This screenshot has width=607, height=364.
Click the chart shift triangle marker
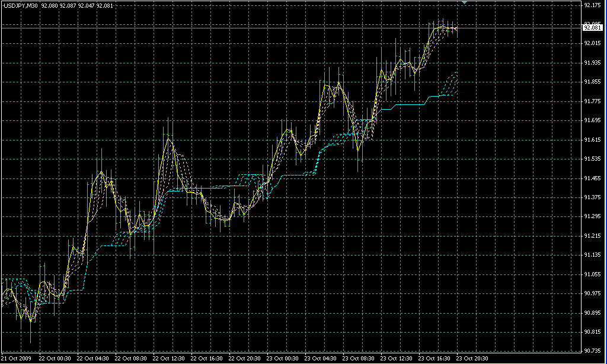coord(465,3)
